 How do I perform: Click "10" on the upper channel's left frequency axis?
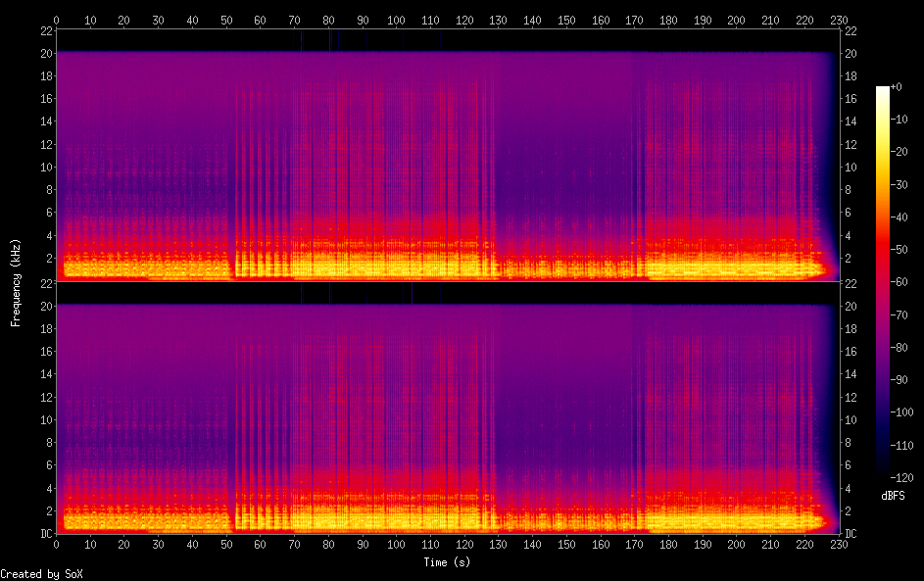pos(46,167)
